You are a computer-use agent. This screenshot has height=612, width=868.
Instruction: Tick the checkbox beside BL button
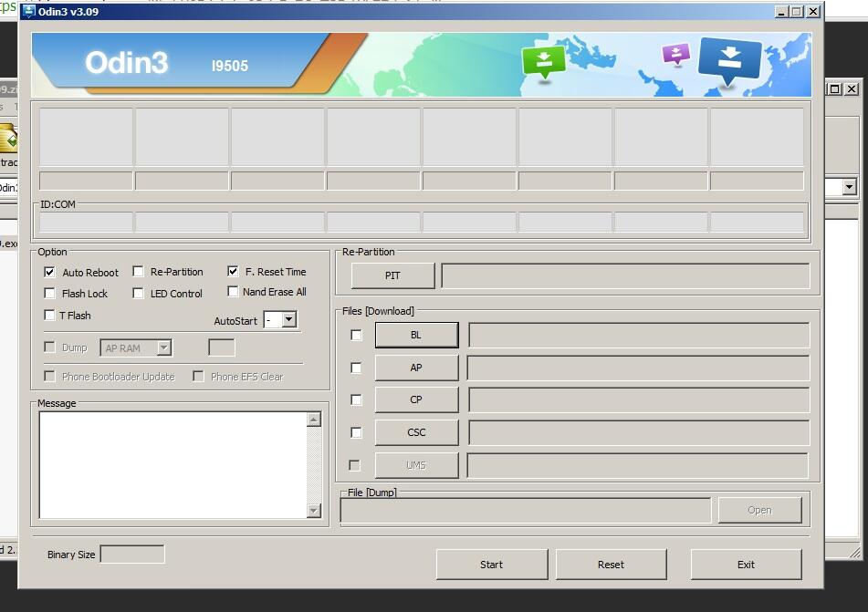tap(357, 336)
